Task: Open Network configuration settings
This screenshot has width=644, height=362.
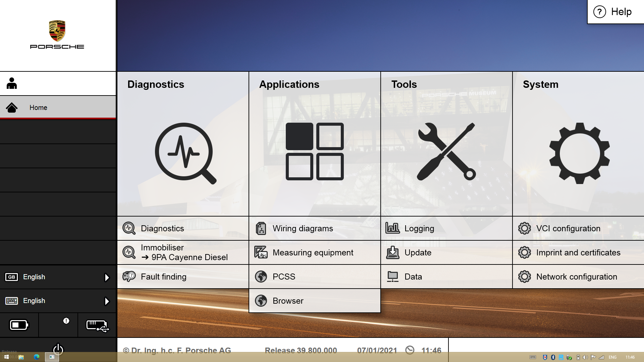Action: [x=577, y=276]
